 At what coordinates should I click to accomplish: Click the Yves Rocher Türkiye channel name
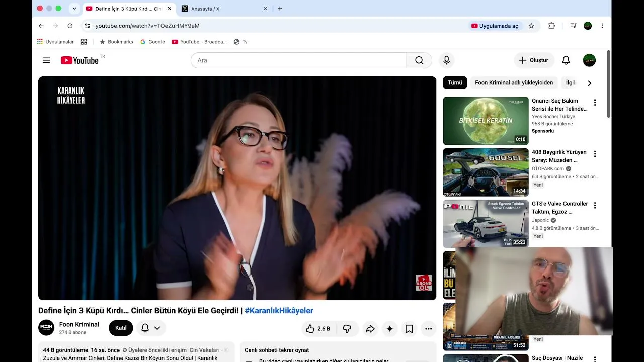pos(553,117)
